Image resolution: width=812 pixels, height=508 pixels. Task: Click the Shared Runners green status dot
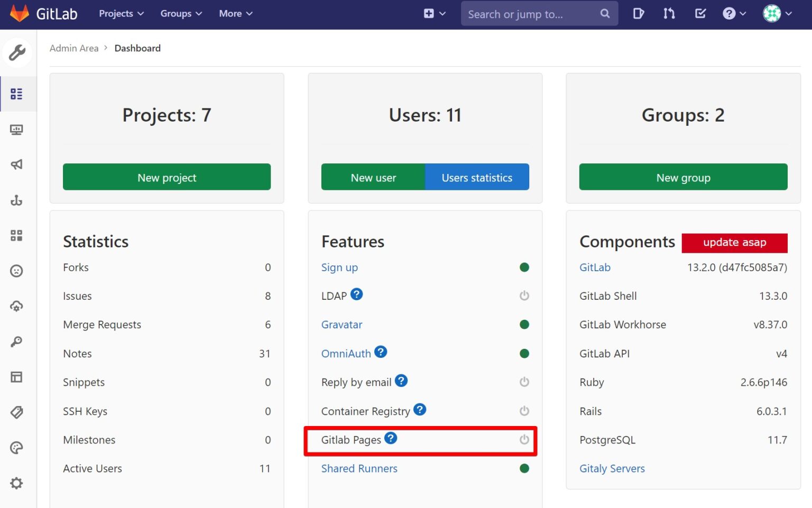tap(524, 468)
